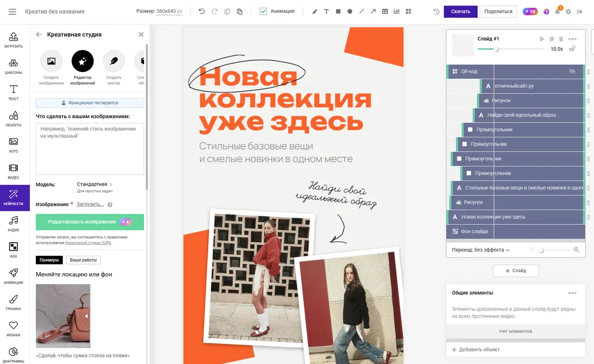The image size is (594, 364).
Task: Open Креативной студии SUPA rules link
Action: (88, 243)
